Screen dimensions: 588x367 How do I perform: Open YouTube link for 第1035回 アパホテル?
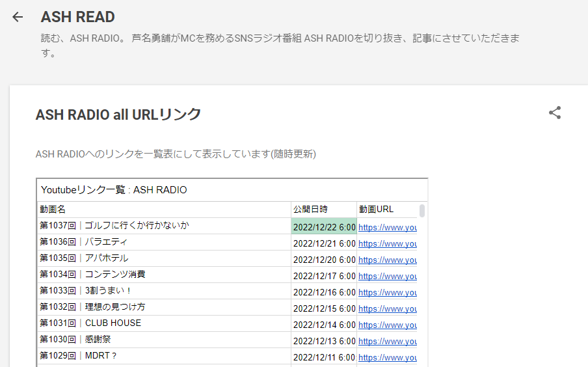388,260
